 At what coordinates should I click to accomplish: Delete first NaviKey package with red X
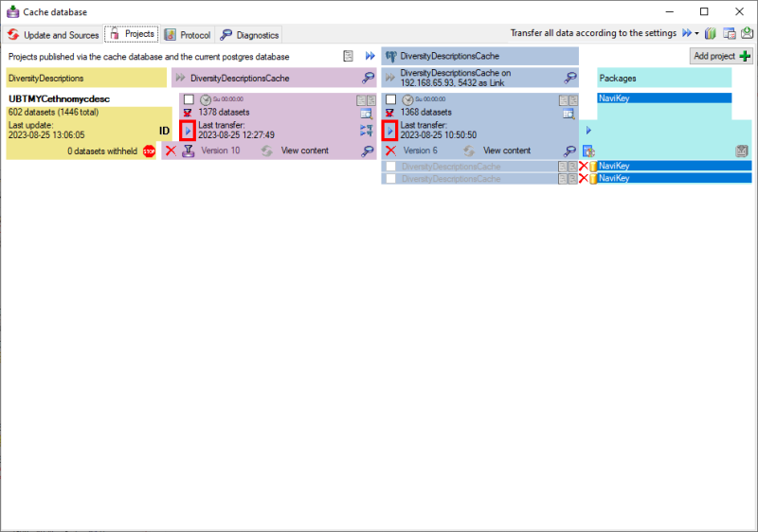click(x=584, y=167)
